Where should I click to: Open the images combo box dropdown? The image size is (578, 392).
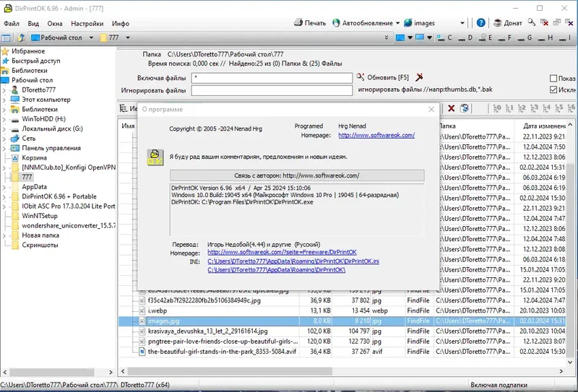click(462, 23)
